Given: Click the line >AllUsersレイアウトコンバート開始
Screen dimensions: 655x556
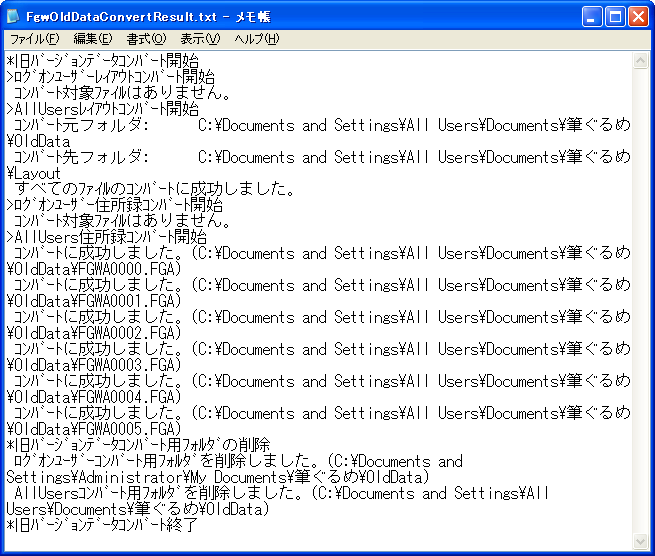Looking at the screenshot, I should click(x=102, y=109).
